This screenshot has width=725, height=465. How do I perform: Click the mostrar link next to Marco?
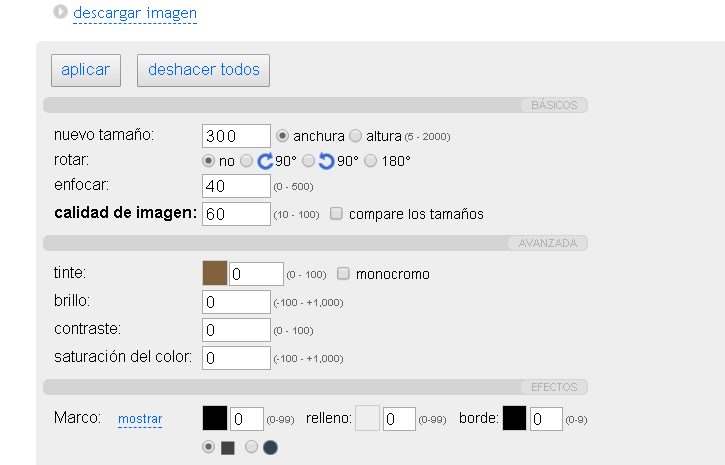pyautogui.click(x=140, y=418)
